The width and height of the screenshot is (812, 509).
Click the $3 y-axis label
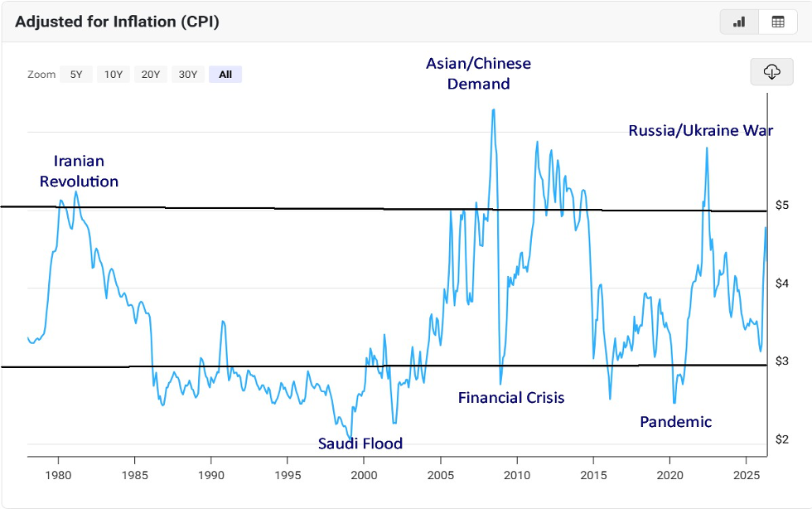[782, 361]
